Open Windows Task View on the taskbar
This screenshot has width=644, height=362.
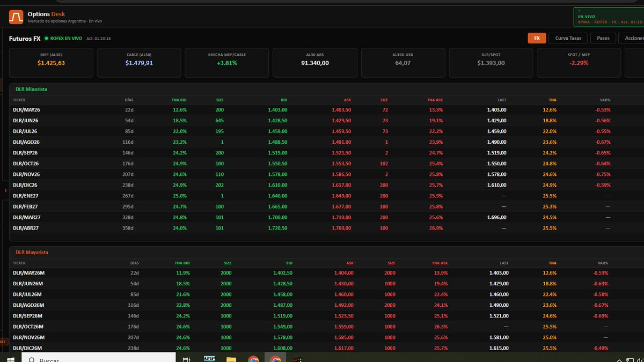pos(186,359)
